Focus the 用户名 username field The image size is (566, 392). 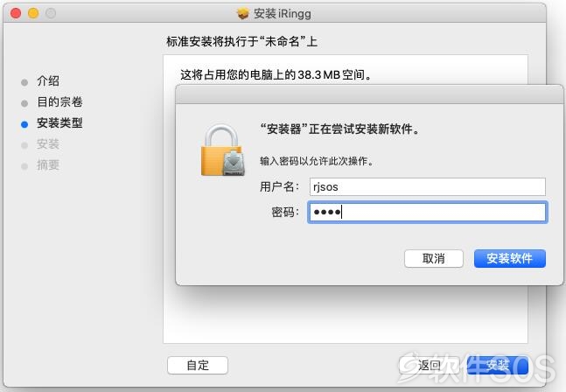pyautogui.click(x=428, y=187)
